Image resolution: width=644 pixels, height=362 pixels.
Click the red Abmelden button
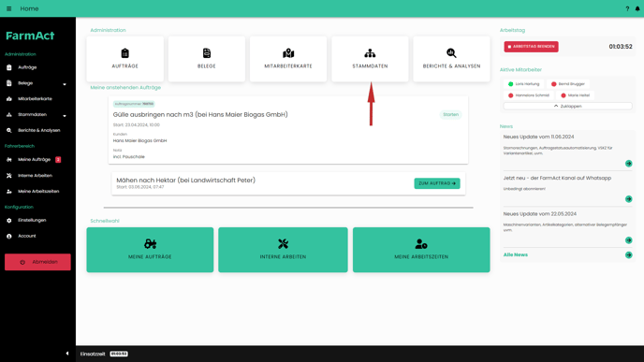click(37, 262)
